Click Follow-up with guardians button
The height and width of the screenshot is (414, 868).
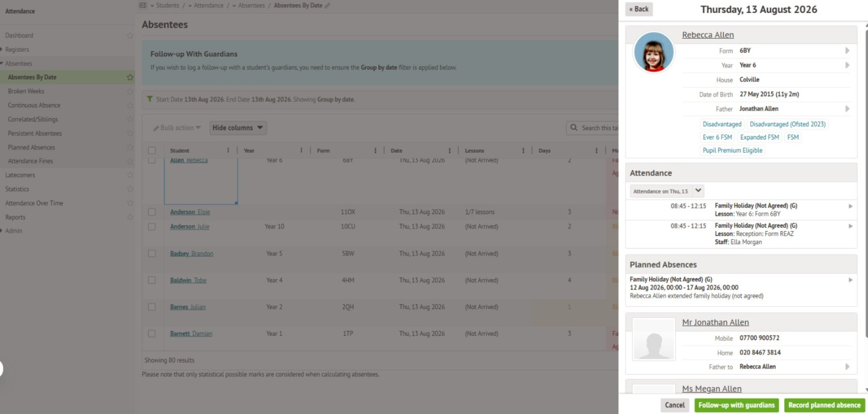tap(737, 405)
